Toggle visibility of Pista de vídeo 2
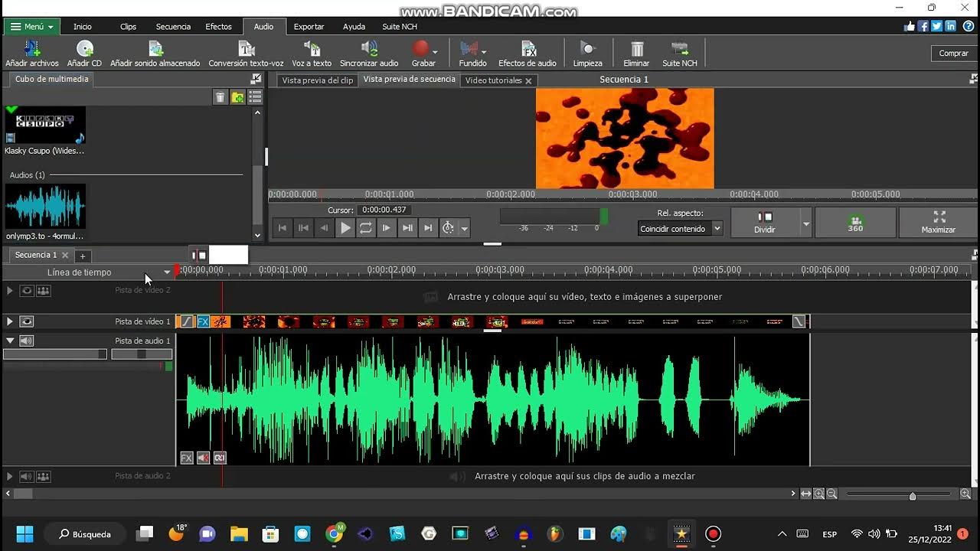Screen dimensions: 980x551 tap(27, 291)
